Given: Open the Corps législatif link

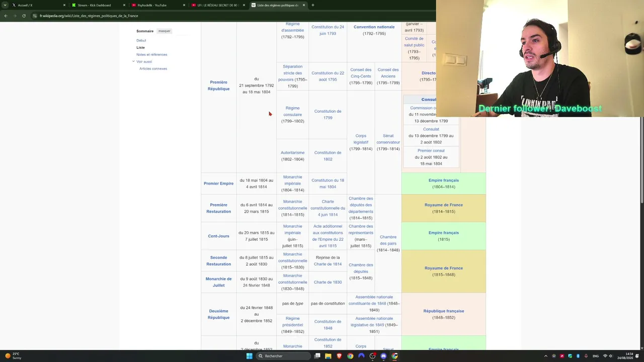Looking at the screenshot, I should pyautogui.click(x=361, y=139).
